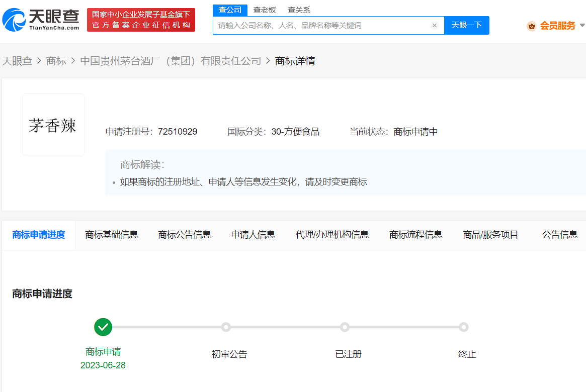Open the 代理/办理机构信息 tab
Screen dimensions: 586x392
332,235
